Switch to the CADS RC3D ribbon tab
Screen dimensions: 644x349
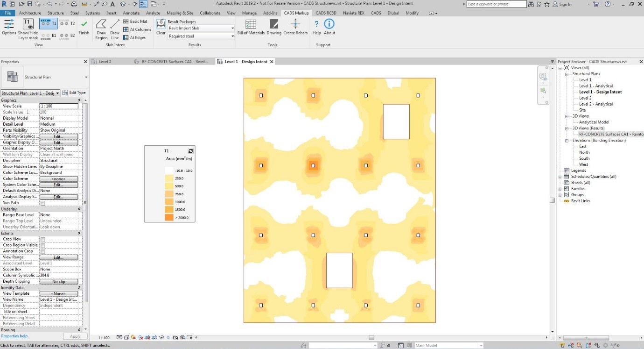click(x=325, y=13)
